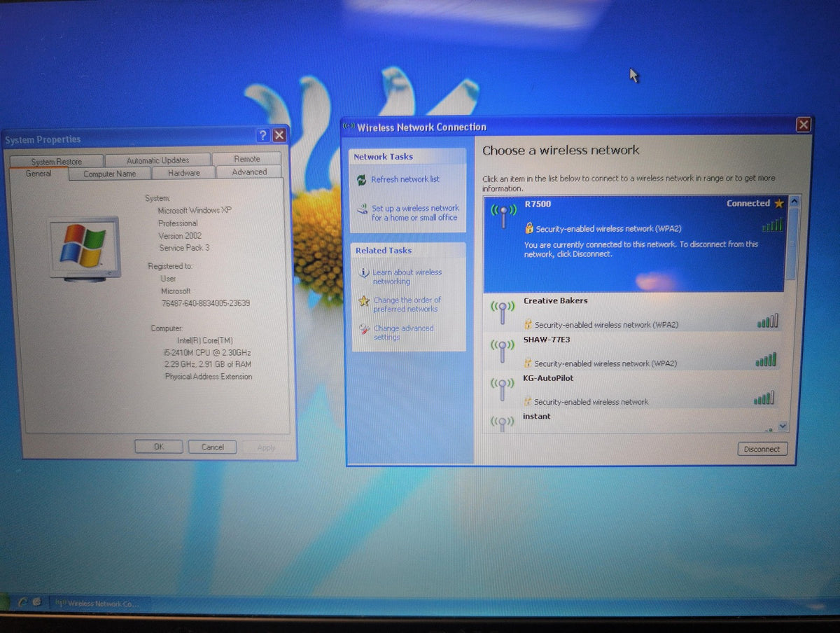840x633 pixels.
Task: Open the Computer Name tab
Action: [x=109, y=174]
